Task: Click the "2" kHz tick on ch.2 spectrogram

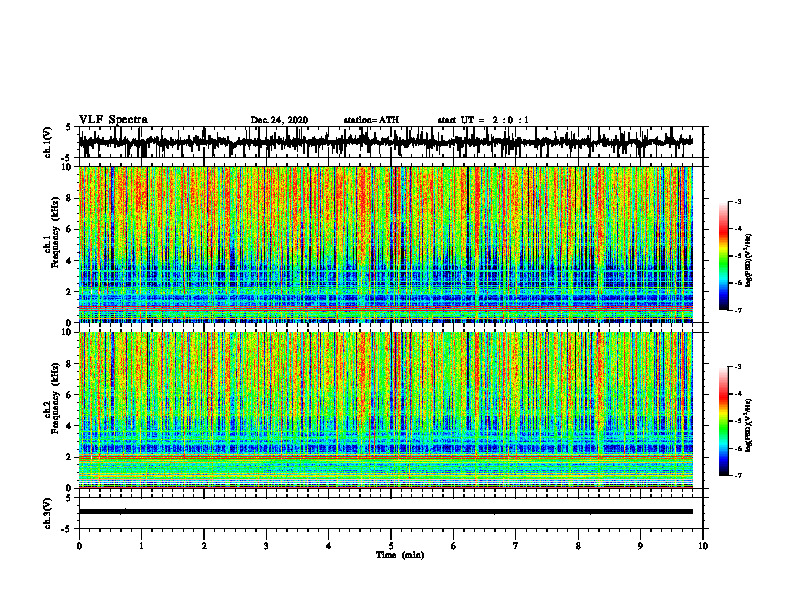Action: point(71,457)
